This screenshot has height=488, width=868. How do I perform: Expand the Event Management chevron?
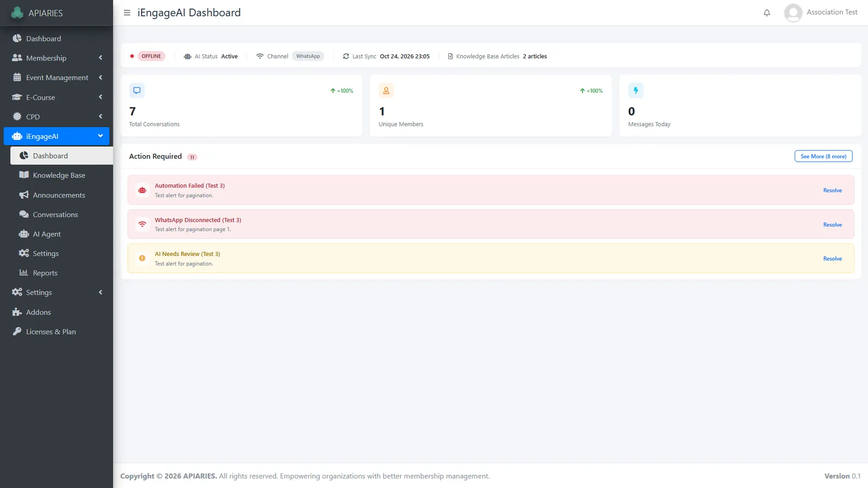coord(100,78)
